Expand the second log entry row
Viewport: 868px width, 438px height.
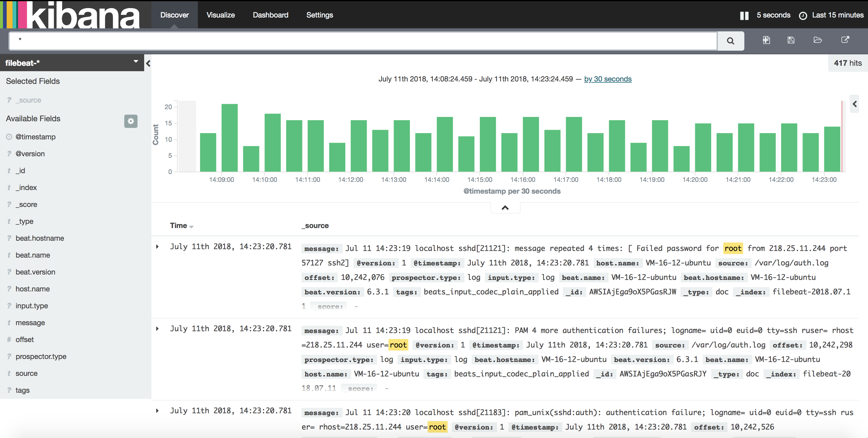click(x=157, y=329)
